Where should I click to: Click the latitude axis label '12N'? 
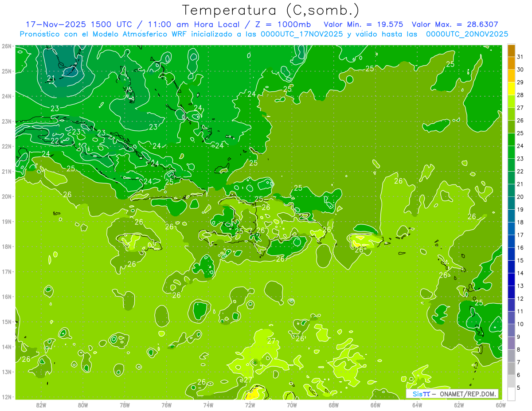(7, 397)
